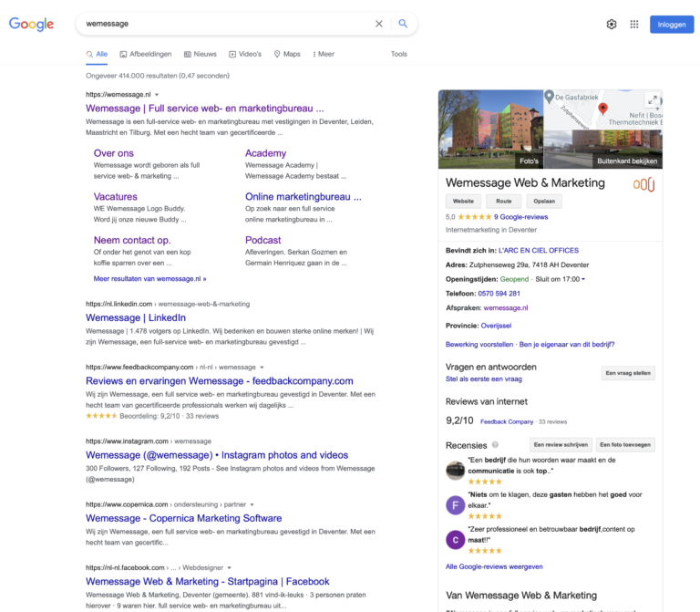Expand dropdown arrow next to copernica.com URL

[x=252, y=504]
